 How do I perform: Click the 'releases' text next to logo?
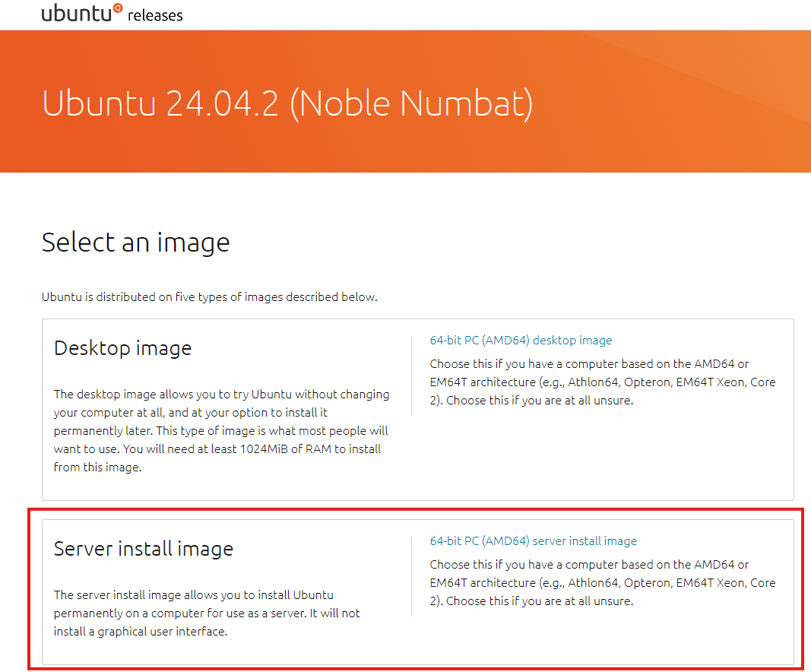[x=155, y=15]
